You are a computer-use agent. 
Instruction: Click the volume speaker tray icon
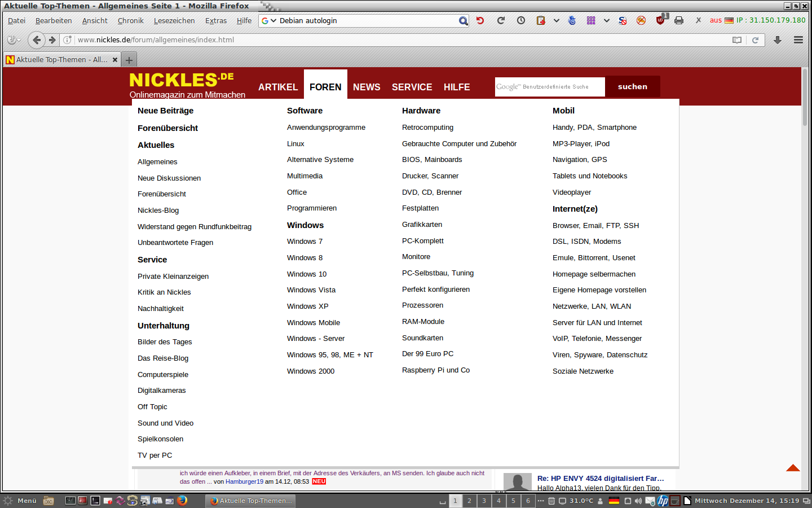pyautogui.click(x=638, y=501)
